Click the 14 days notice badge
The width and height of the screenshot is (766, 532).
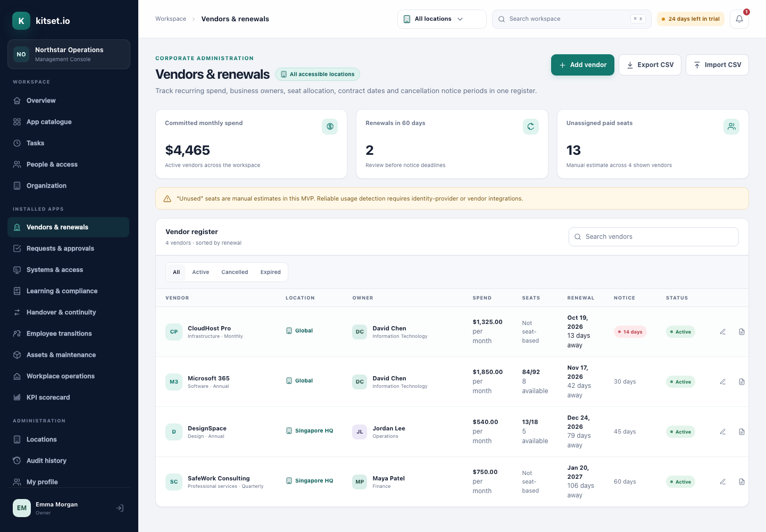(x=630, y=332)
